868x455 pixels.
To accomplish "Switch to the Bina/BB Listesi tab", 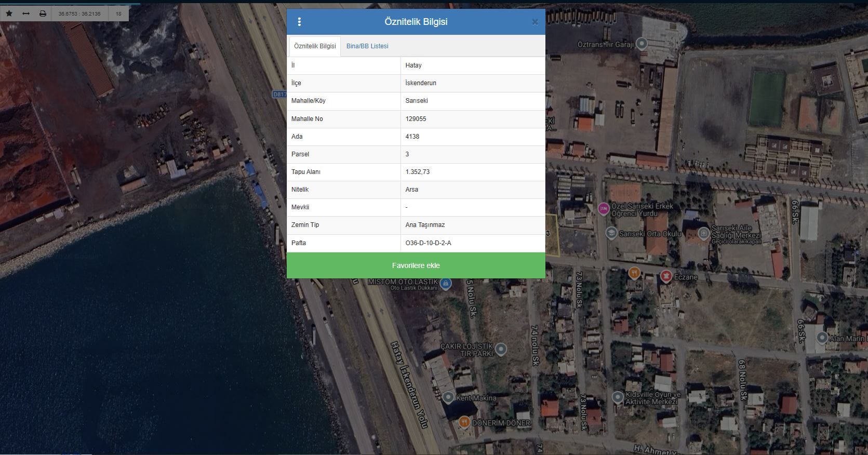I will pos(367,46).
